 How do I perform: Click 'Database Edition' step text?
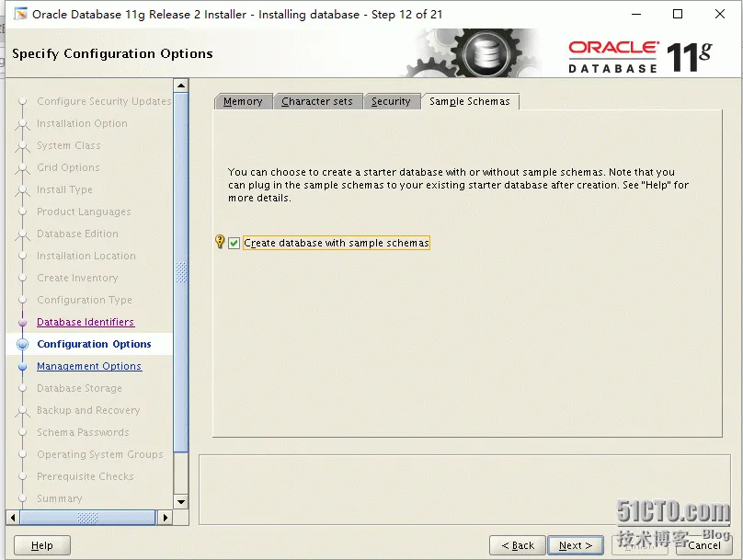[x=78, y=234]
